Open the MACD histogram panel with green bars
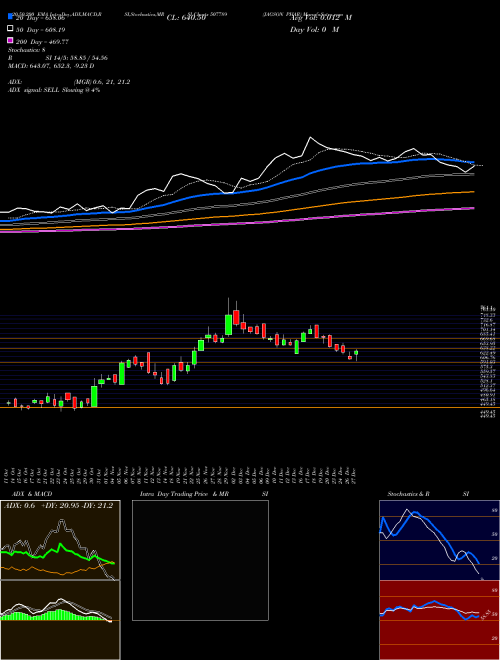This screenshot has height=660, width=500. [60, 620]
